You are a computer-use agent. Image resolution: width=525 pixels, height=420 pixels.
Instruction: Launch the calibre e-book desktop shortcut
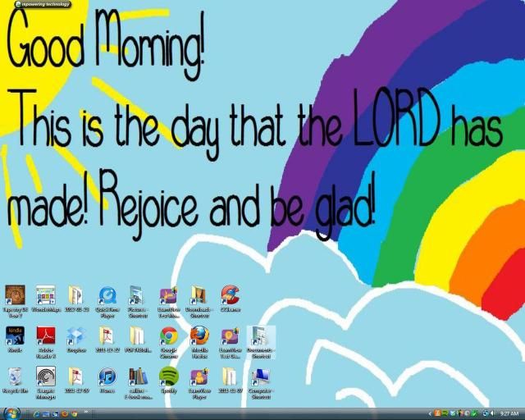(x=138, y=377)
